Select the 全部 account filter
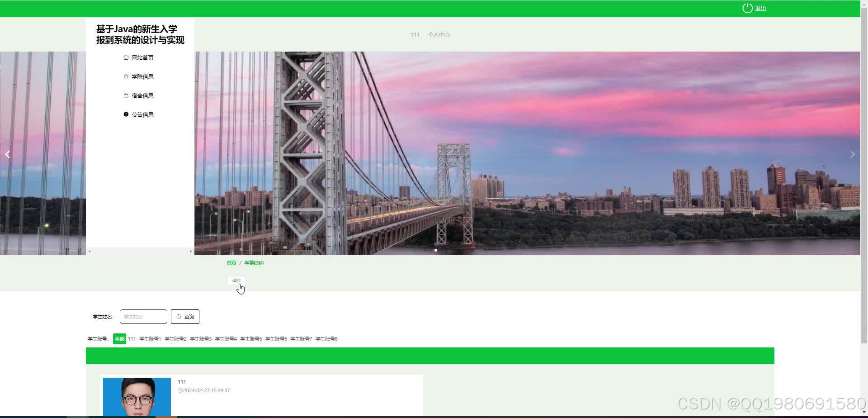Screen dimensions: 868x418 tap(119, 339)
